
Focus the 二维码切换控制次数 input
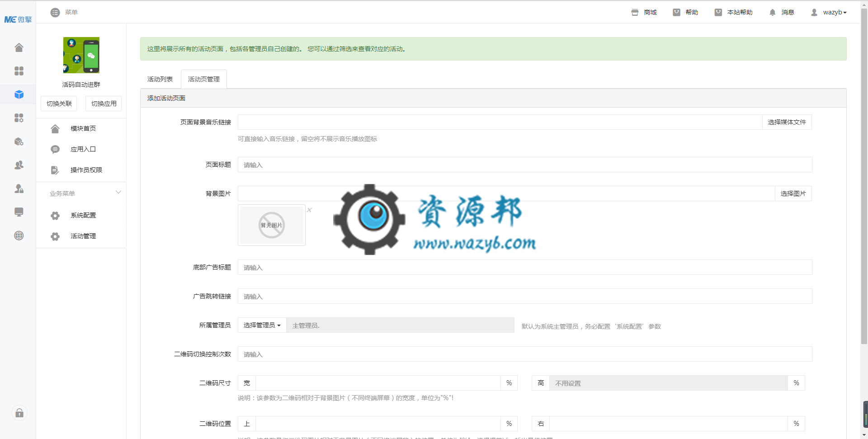(x=525, y=354)
